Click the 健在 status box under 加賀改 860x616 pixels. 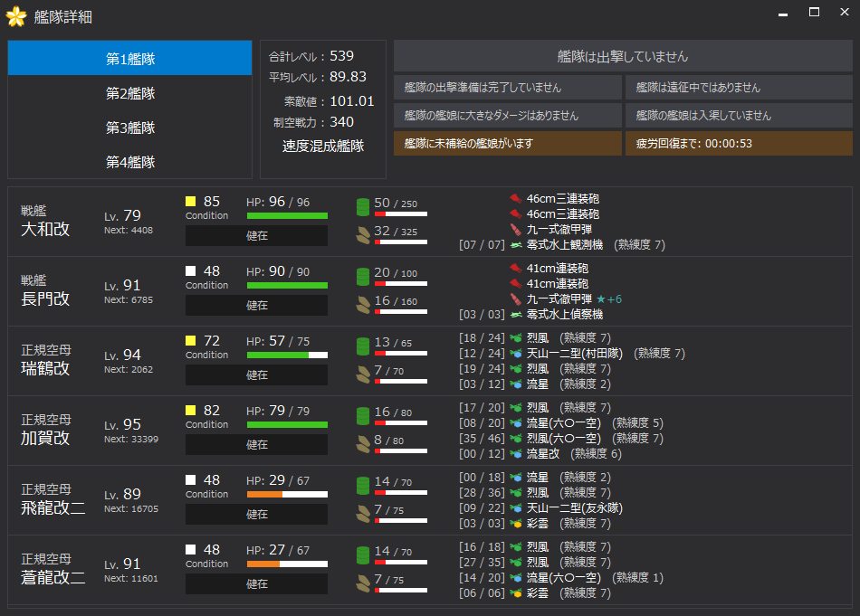(256, 445)
